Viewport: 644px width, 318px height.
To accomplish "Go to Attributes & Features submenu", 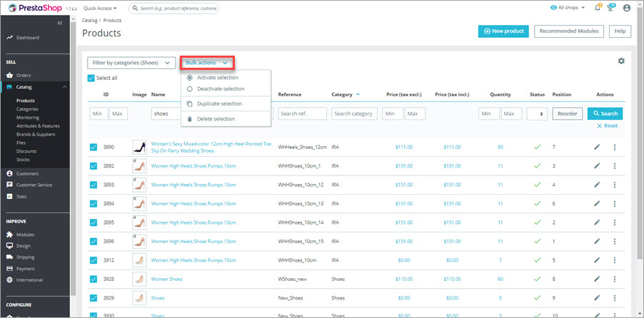I will pos(38,126).
